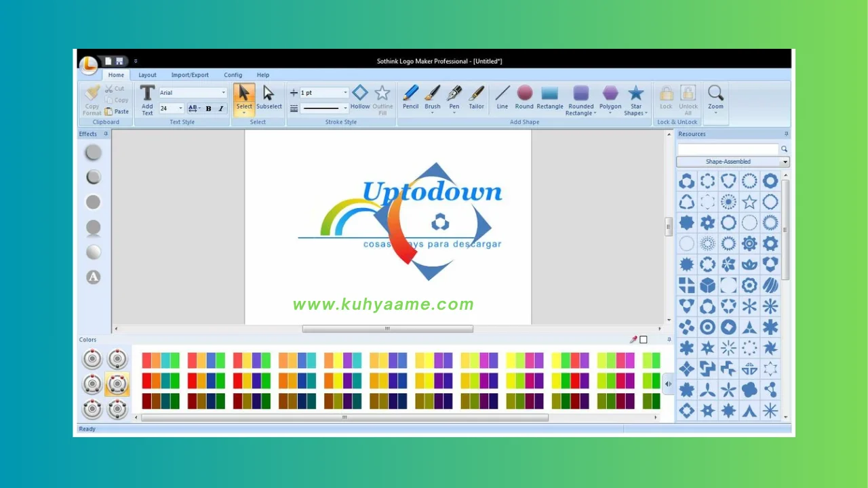Add a Polygon shape

point(610,99)
